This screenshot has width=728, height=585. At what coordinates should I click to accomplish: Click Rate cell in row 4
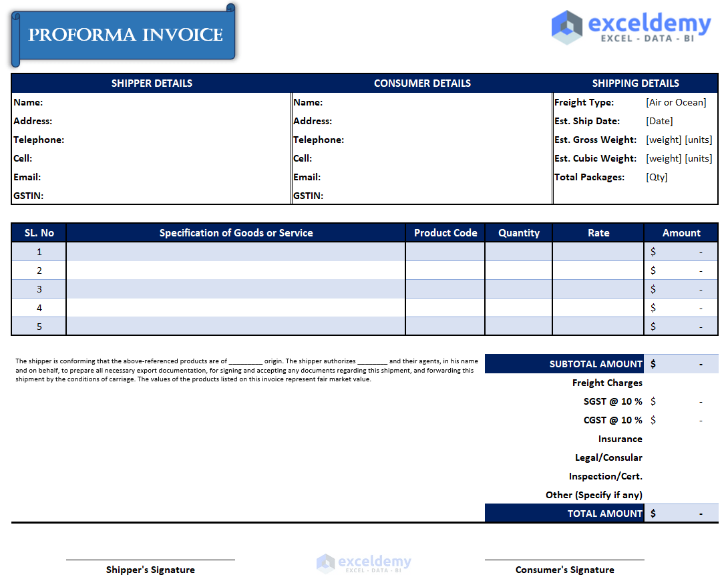[598, 308]
